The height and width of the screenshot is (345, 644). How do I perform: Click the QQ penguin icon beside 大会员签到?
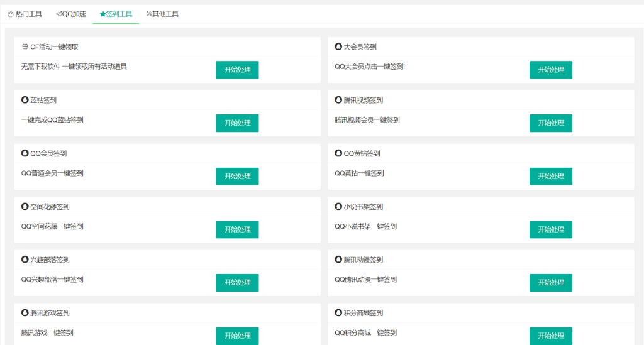338,47
